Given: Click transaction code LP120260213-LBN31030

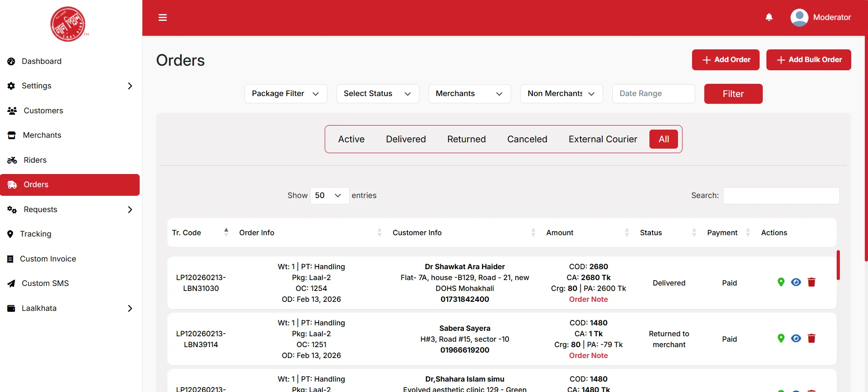Looking at the screenshot, I should pyautogui.click(x=201, y=283).
